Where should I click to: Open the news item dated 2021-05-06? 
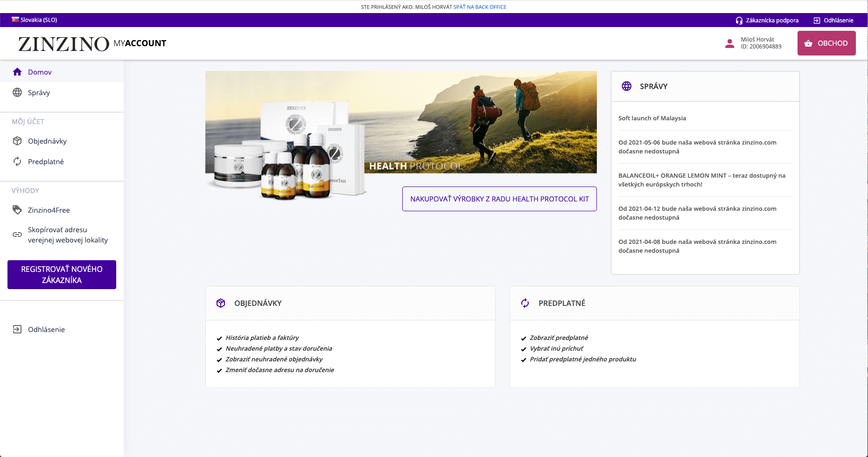click(x=697, y=147)
